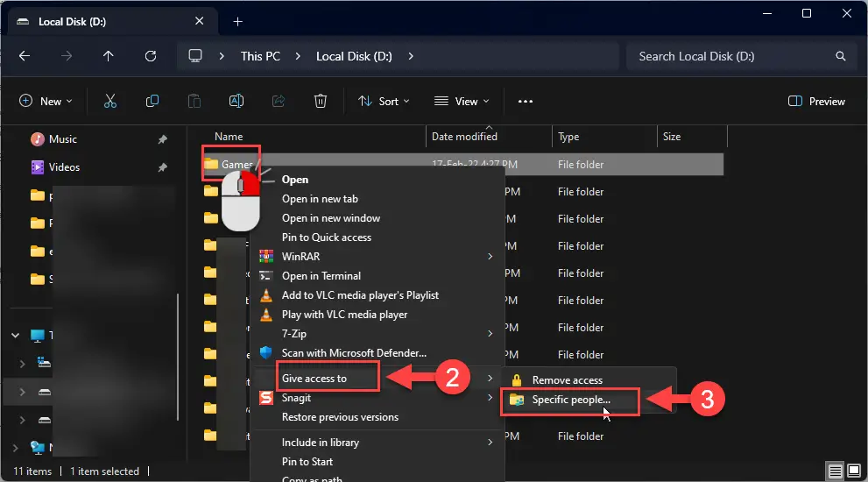Click Scan with Microsoft Defender
The height and width of the screenshot is (482, 868).
coord(354,352)
